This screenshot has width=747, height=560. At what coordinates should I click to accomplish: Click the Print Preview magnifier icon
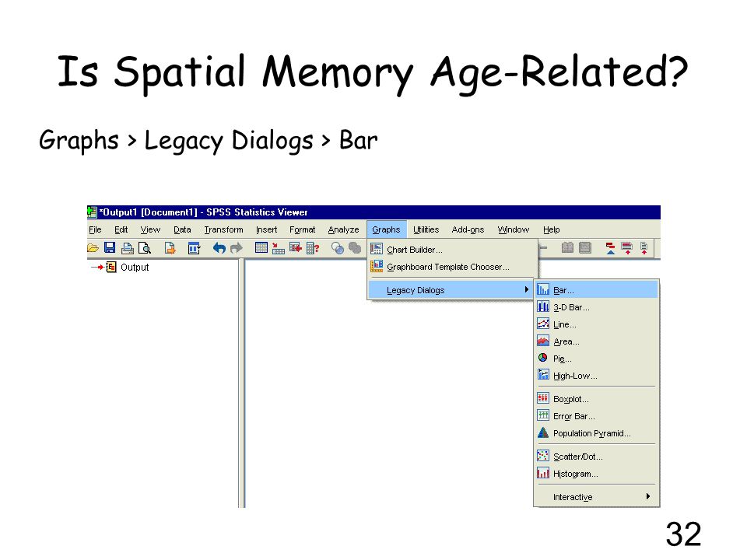point(145,248)
